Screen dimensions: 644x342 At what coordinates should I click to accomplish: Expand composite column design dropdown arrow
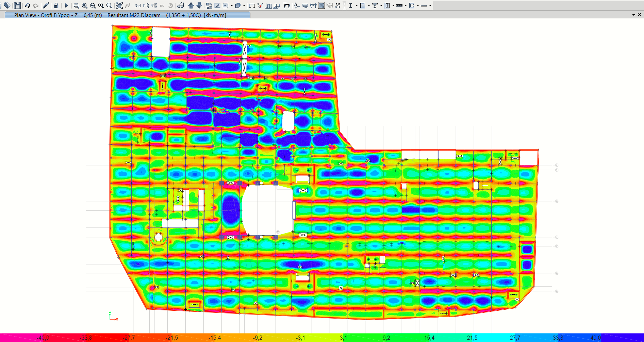coord(393,5)
